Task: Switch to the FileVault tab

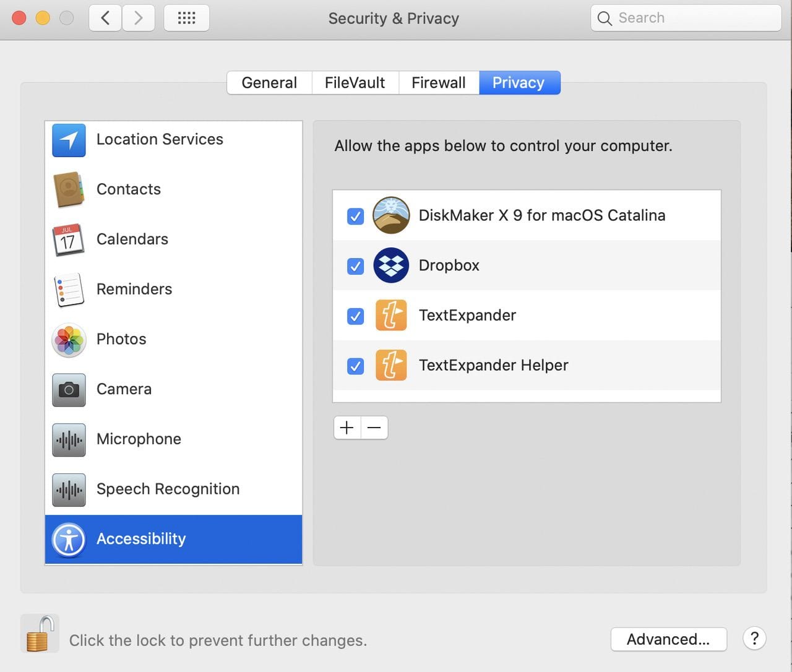Action: (355, 83)
